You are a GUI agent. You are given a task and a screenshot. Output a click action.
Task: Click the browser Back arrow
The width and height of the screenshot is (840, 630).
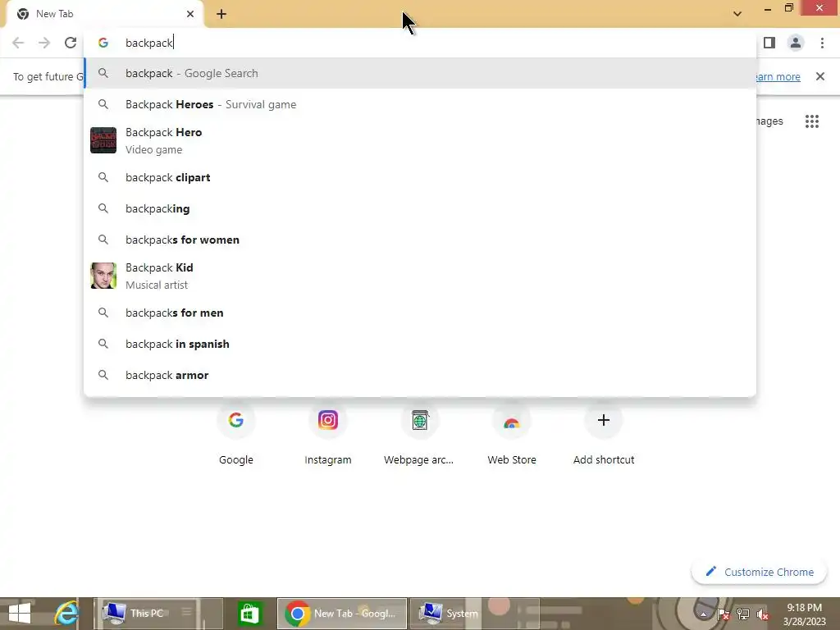pyautogui.click(x=18, y=43)
